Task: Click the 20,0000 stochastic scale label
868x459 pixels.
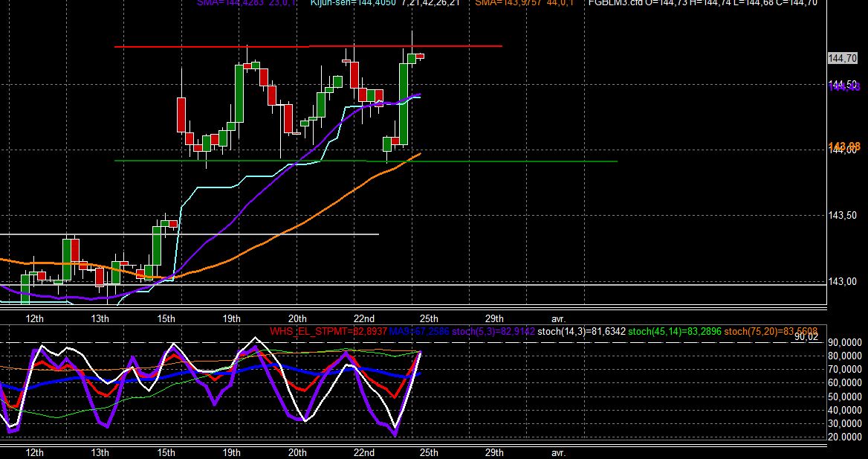Action: click(844, 437)
